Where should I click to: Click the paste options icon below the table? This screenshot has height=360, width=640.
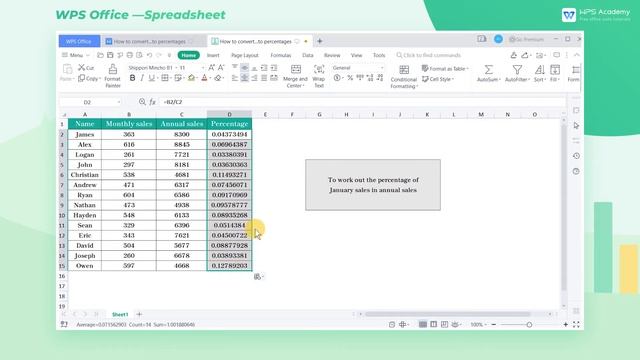coord(258,277)
